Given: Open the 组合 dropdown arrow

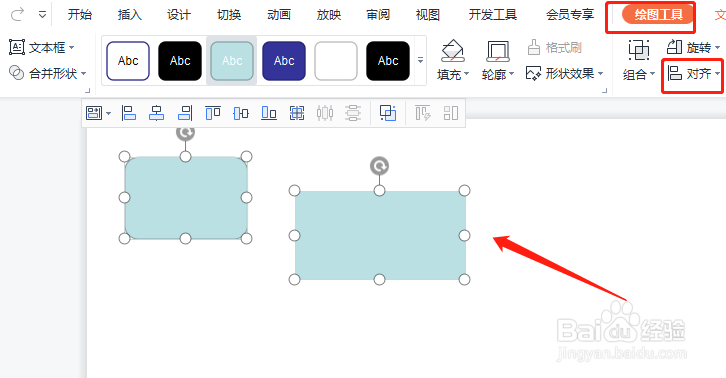Looking at the screenshot, I should pyautogui.click(x=652, y=74).
